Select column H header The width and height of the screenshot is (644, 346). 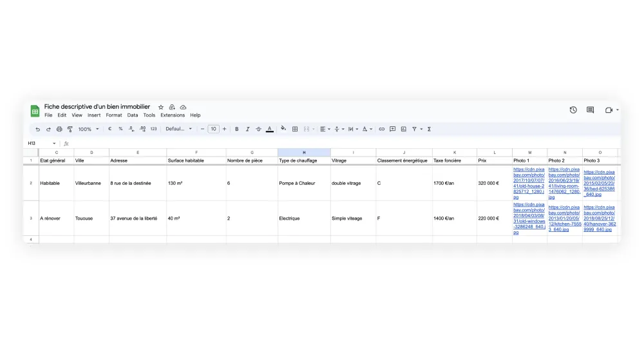click(x=304, y=153)
